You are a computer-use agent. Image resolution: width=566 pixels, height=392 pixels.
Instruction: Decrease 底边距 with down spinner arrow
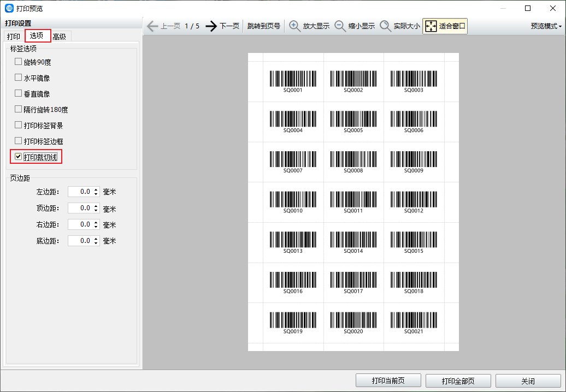(x=96, y=243)
